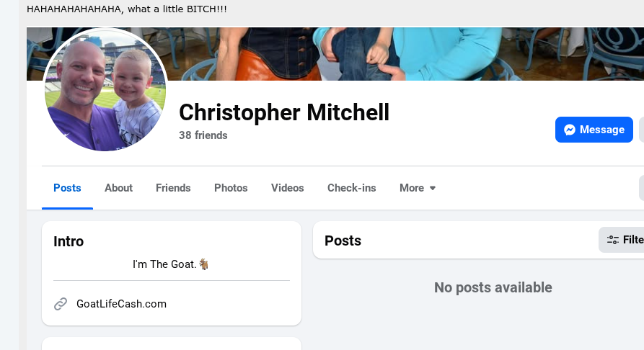Open the profile picture thumbnail

[x=105, y=90]
